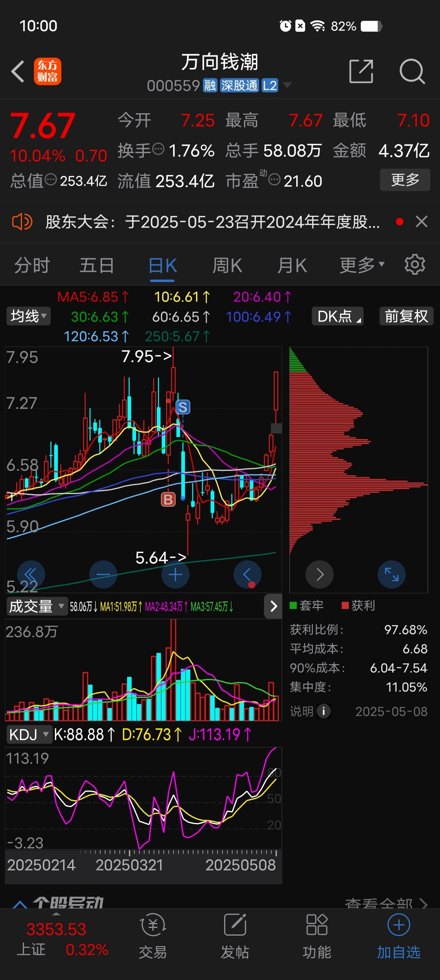Image resolution: width=440 pixels, height=980 pixels.
Task: Tap the current price 7.67
Action: pyautogui.click(x=42, y=125)
